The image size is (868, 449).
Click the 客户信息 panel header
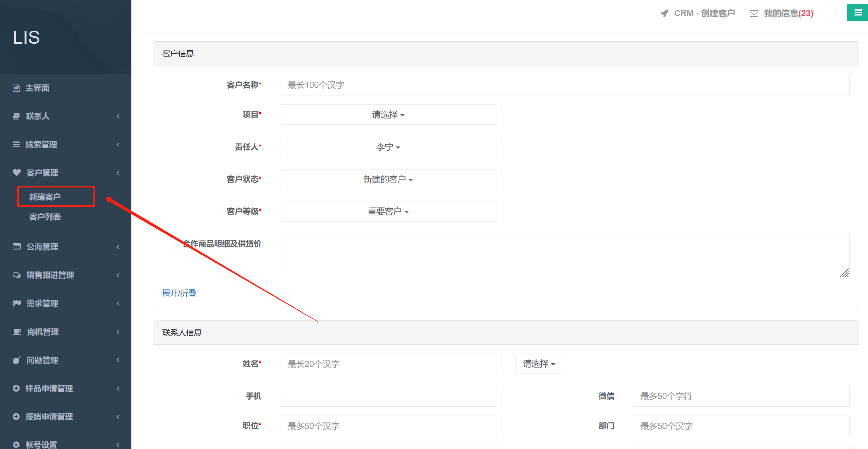pyautogui.click(x=506, y=53)
